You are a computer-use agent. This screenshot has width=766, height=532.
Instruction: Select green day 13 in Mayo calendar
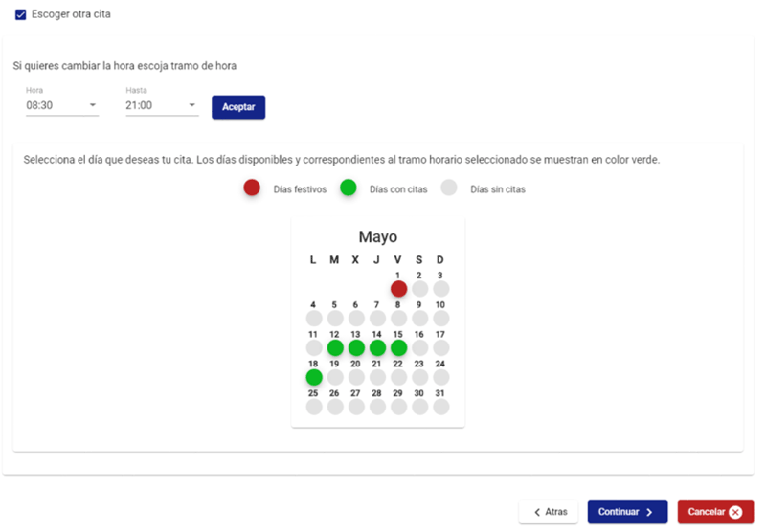(356, 348)
